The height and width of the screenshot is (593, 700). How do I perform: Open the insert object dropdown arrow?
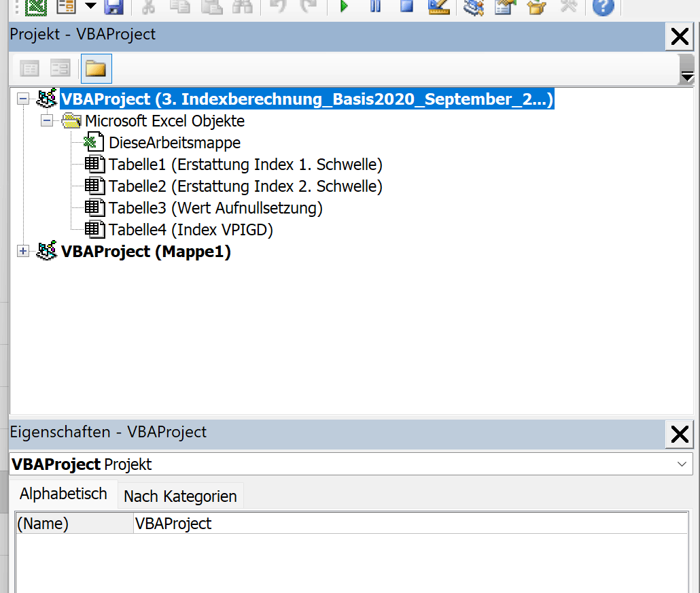(x=90, y=6)
